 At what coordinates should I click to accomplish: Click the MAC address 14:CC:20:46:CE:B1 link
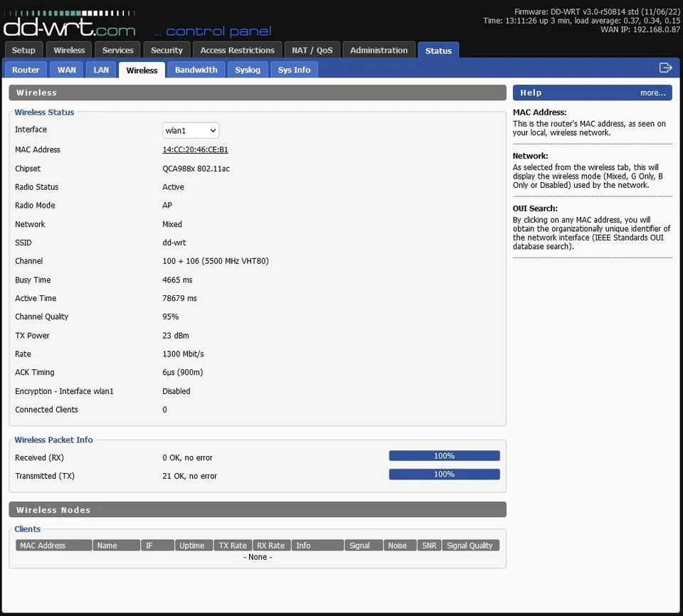(195, 150)
